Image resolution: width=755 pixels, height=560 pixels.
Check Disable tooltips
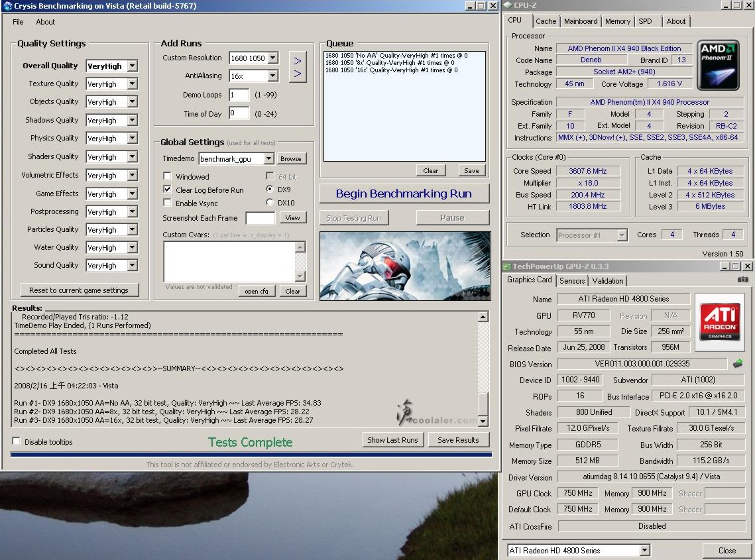click(x=17, y=441)
